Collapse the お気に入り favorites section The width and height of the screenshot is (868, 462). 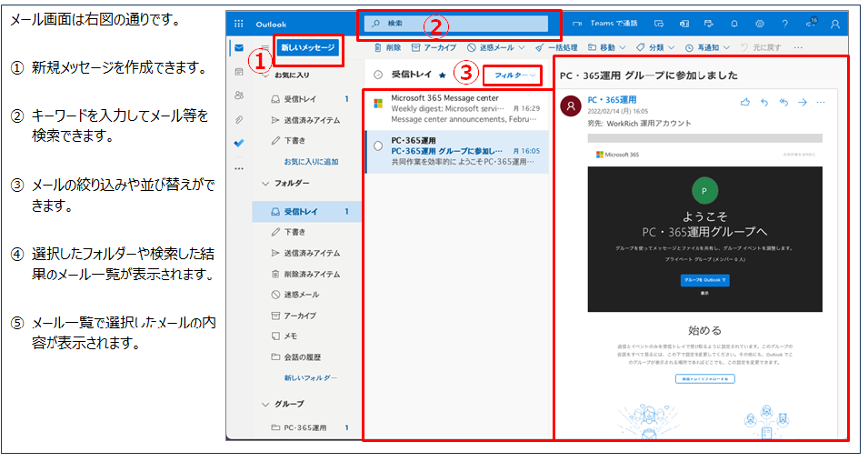tap(265, 75)
